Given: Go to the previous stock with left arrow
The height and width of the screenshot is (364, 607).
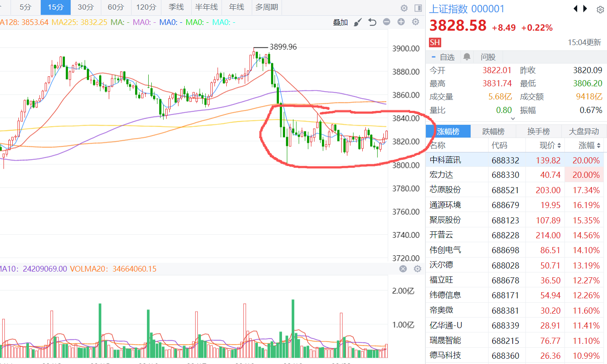Looking at the screenshot, I should [576, 9].
